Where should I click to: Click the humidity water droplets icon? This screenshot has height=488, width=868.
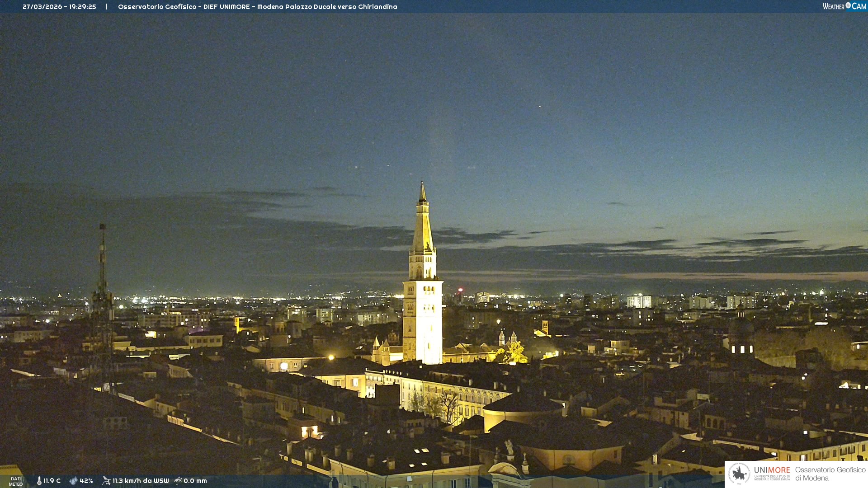click(73, 481)
